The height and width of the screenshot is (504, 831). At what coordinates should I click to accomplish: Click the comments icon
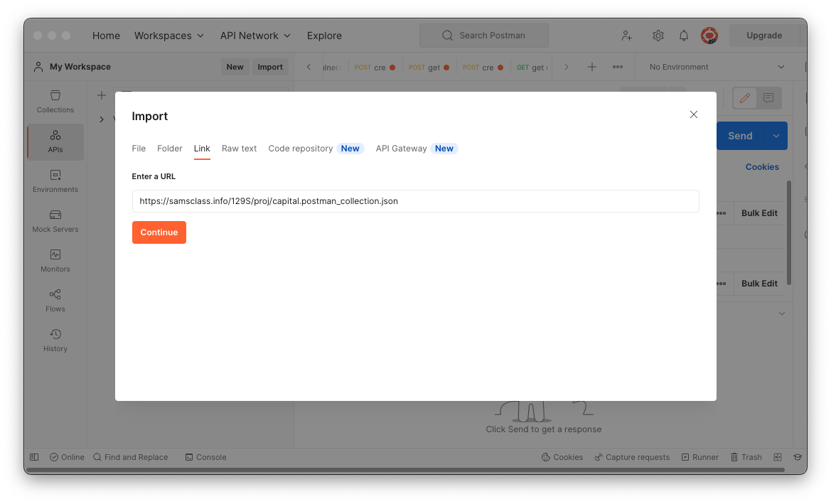coord(768,98)
